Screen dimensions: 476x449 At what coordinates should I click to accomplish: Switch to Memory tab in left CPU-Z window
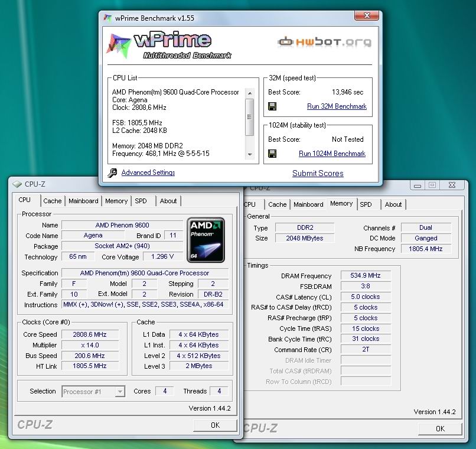(116, 201)
